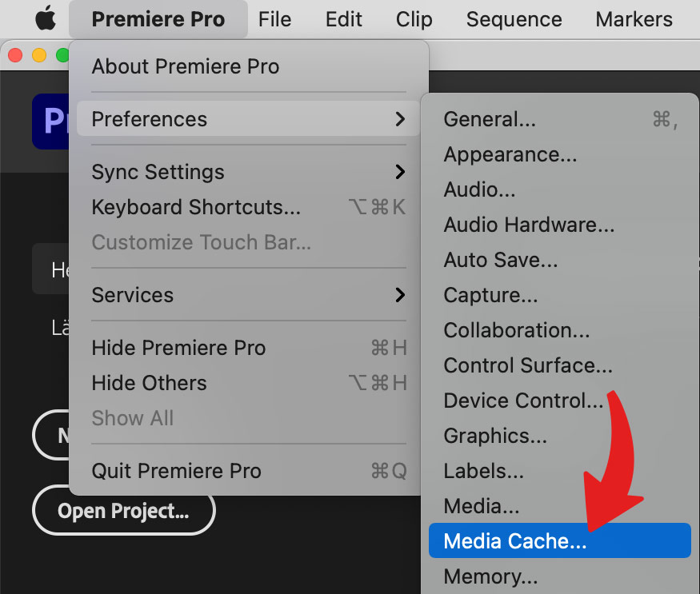700x594 pixels.
Task: Open the Markers menu
Action: tap(634, 19)
